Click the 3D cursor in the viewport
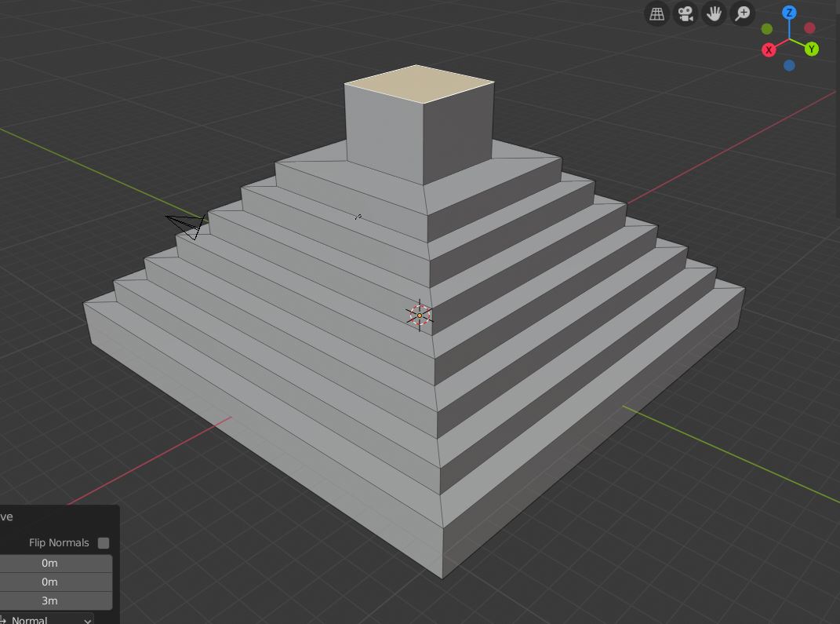Image resolution: width=840 pixels, height=624 pixels. [x=420, y=315]
